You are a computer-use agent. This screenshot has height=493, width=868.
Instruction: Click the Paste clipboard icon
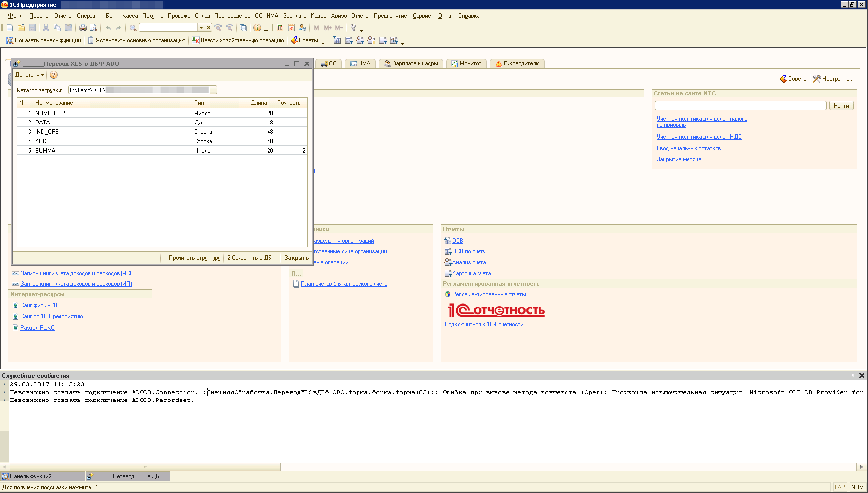[x=68, y=28]
